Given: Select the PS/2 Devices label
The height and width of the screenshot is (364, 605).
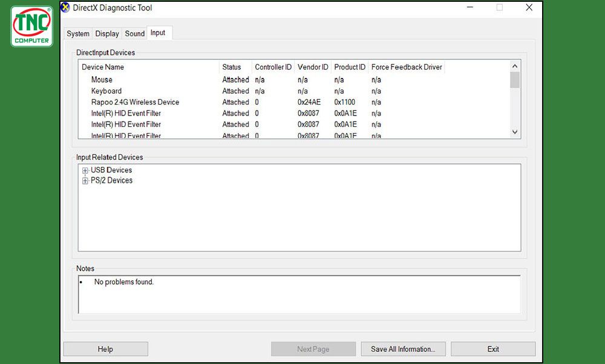Looking at the screenshot, I should pyautogui.click(x=111, y=180).
